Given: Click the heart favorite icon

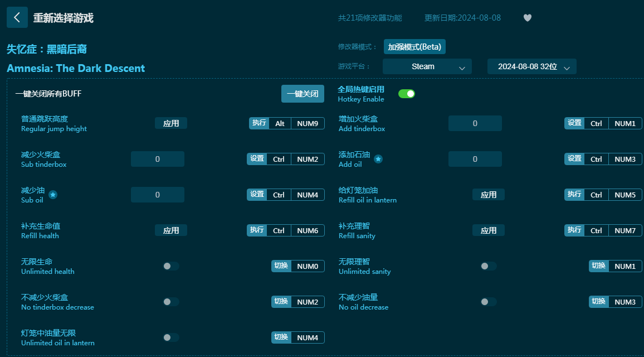Looking at the screenshot, I should (x=528, y=18).
